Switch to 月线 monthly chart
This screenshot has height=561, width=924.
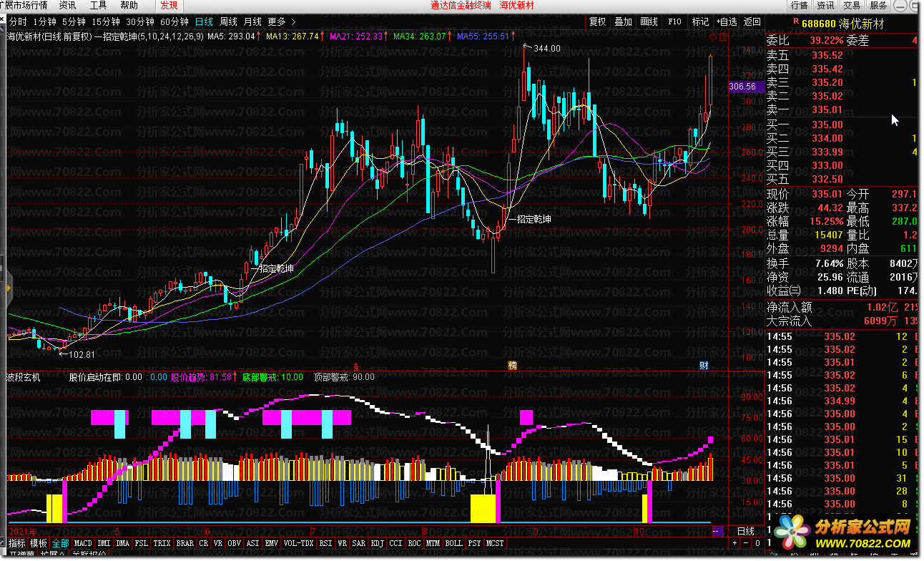click(252, 21)
